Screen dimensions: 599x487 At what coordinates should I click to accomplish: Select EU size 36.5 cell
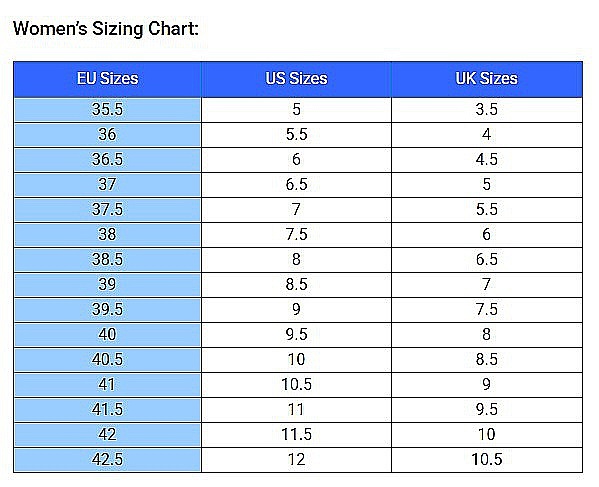click(107, 160)
